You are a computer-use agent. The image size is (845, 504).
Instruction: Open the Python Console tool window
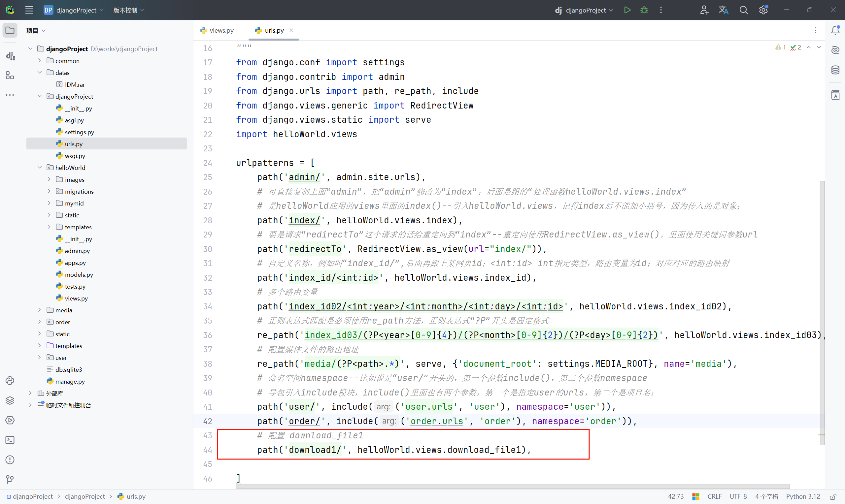(10, 381)
